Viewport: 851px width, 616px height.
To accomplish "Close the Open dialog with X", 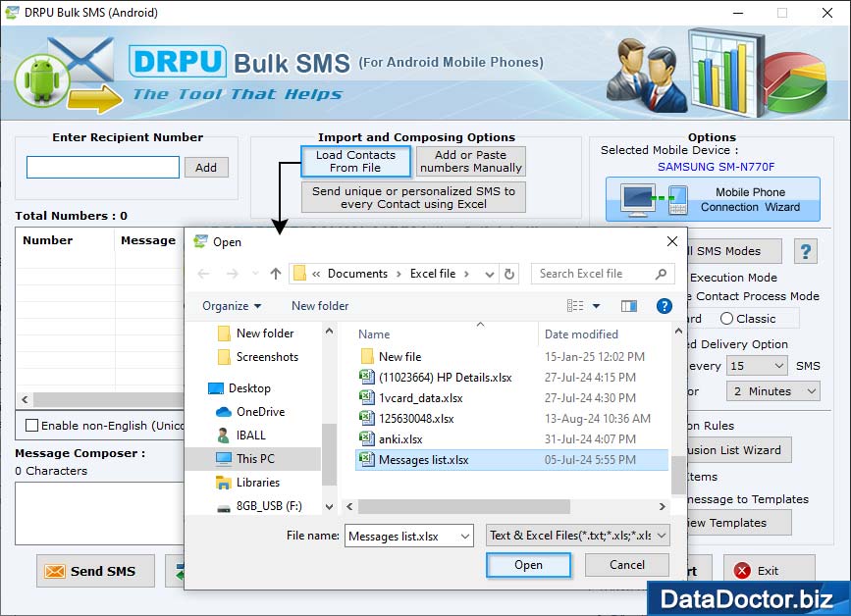I will point(672,241).
